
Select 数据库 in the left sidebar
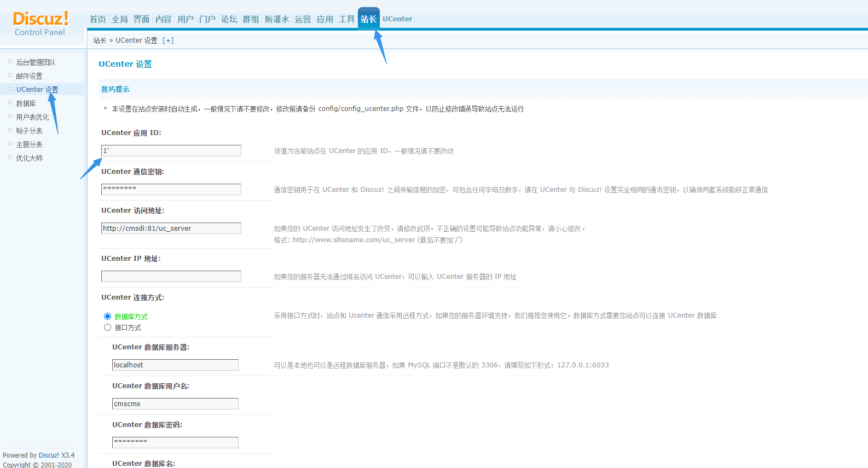tap(26, 103)
